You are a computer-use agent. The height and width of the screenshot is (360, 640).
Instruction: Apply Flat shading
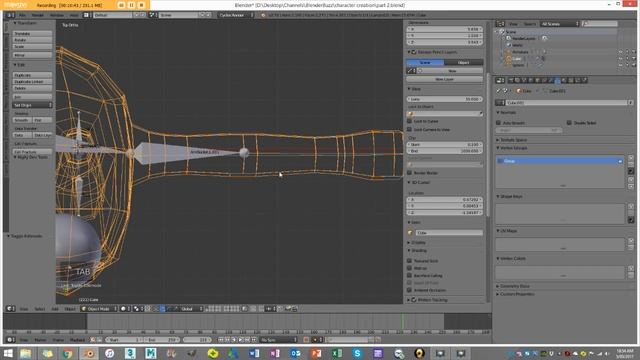point(42,120)
